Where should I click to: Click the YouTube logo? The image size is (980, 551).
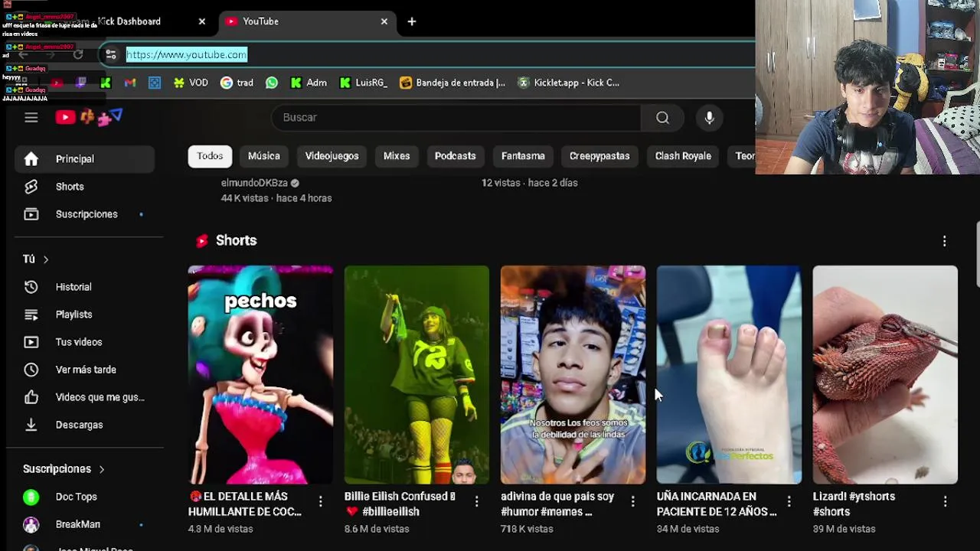tap(89, 117)
